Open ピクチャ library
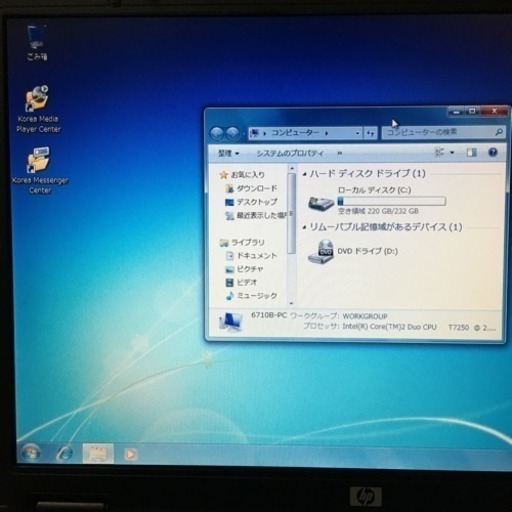Screen dimensions: 512x512 (244, 269)
